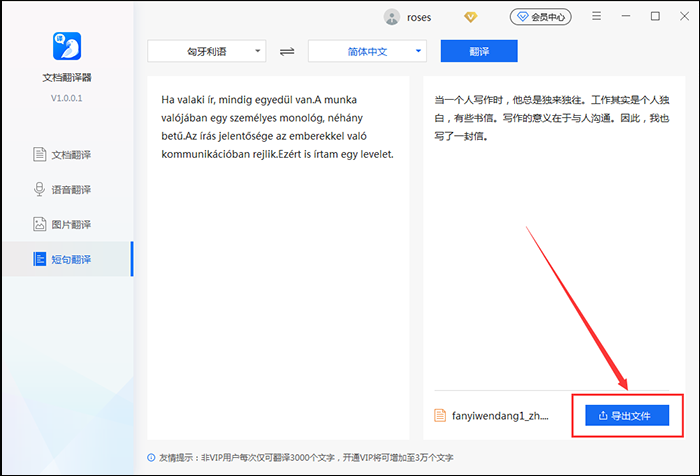Click the blue 翻译 translate button
The height and width of the screenshot is (476, 700).
coord(479,51)
